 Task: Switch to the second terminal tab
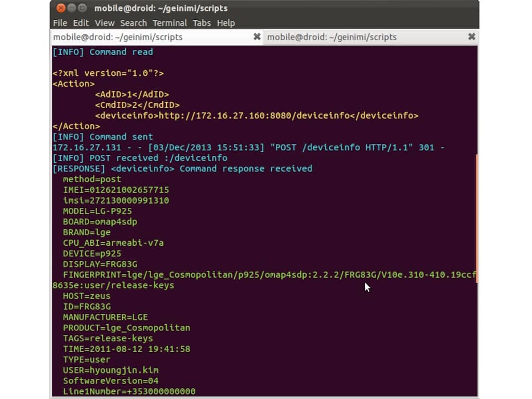click(x=371, y=37)
